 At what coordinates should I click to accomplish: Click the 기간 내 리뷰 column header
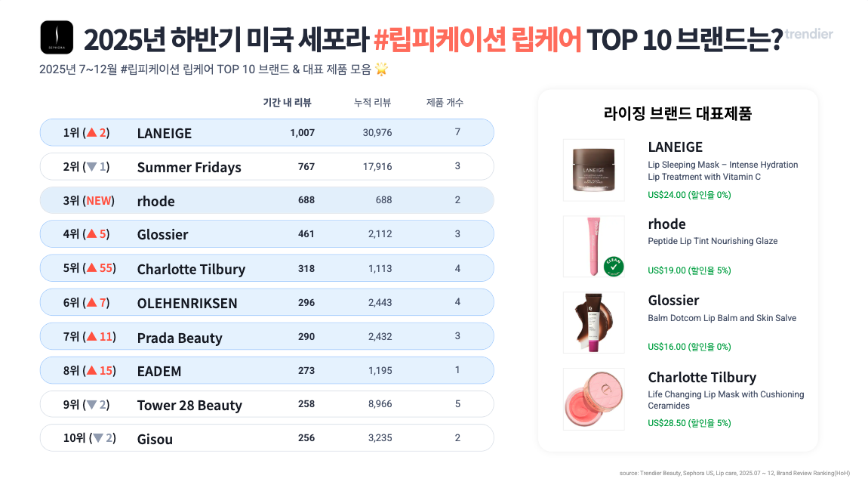[287, 103]
